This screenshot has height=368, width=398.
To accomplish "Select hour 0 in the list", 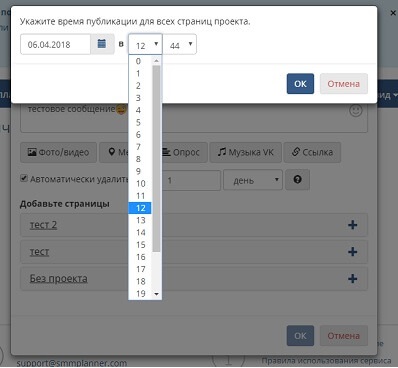I will [140, 61].
